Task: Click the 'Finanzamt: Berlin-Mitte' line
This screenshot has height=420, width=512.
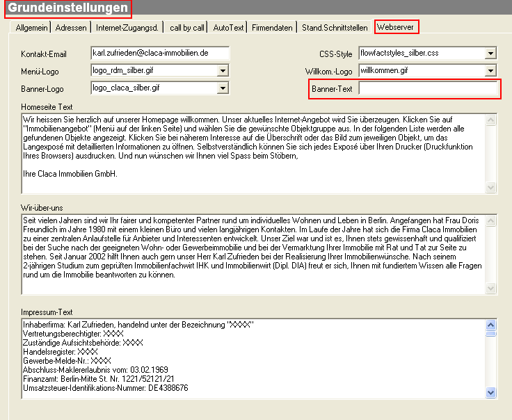Action: tap(99, 379)
